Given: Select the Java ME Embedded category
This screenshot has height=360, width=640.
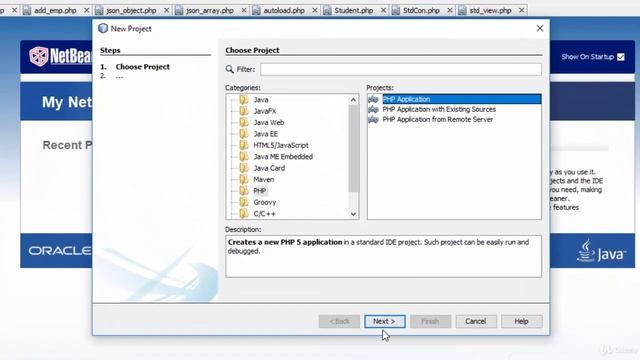Looking at the screenshot, I should click(x=283, y=157).
